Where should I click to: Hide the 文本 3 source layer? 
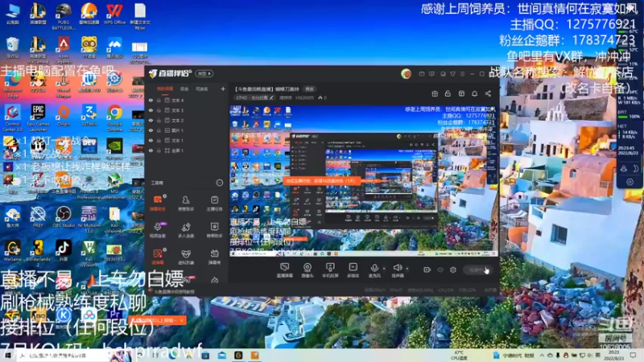pos(151,110)
